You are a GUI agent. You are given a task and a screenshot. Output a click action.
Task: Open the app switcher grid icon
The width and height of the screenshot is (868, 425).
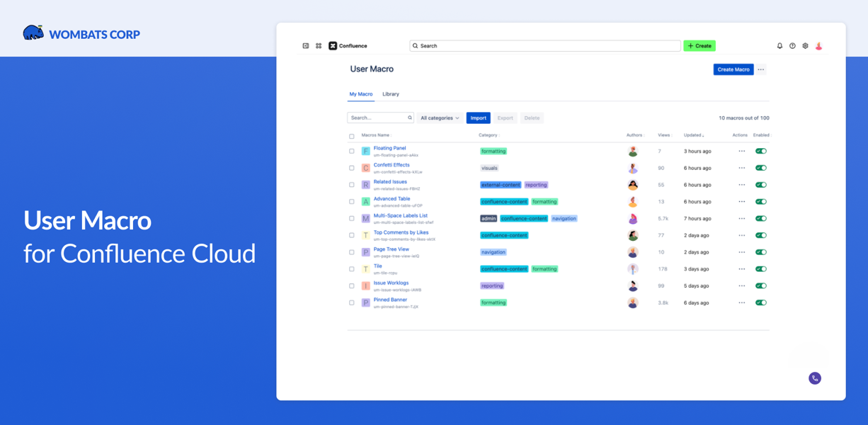(319, 46)
